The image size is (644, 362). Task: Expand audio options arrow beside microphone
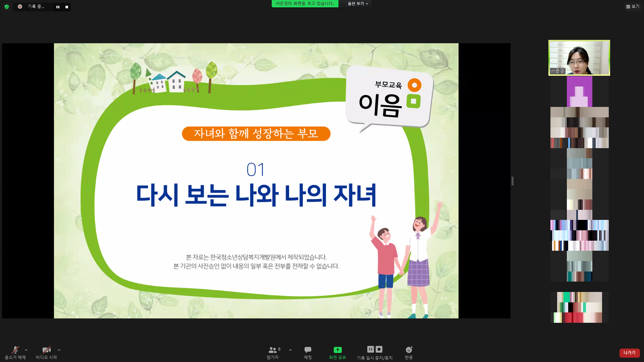click(x=26, y=350)
